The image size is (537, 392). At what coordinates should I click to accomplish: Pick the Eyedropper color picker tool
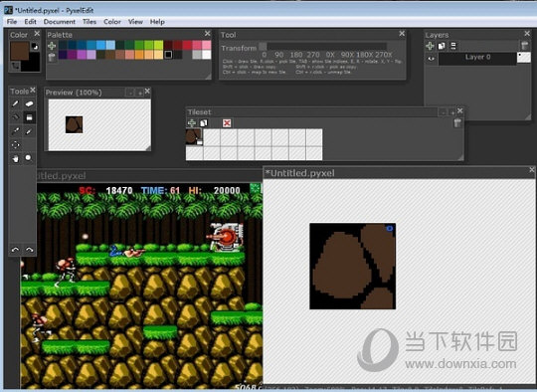pyautogui.click(x=15, y=131)
